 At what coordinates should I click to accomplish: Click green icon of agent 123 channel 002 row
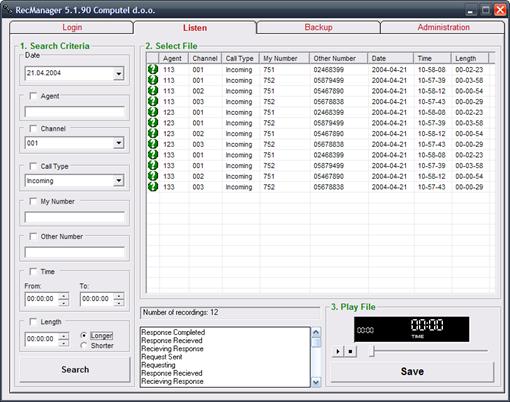153,133
